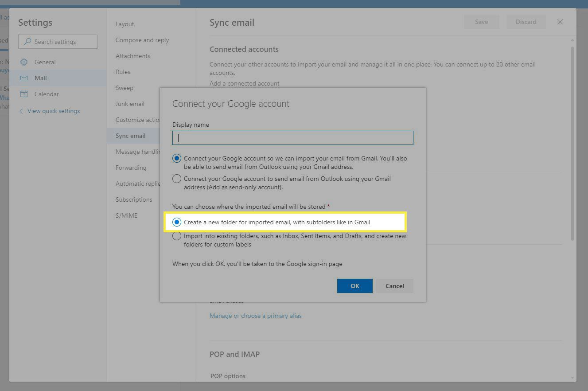
Task: Open Message handling settings
Action: (138, 152)
